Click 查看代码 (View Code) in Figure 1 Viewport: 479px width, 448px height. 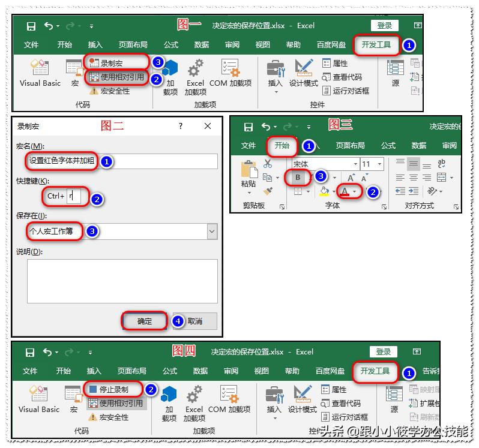click(x=342, y=77)
